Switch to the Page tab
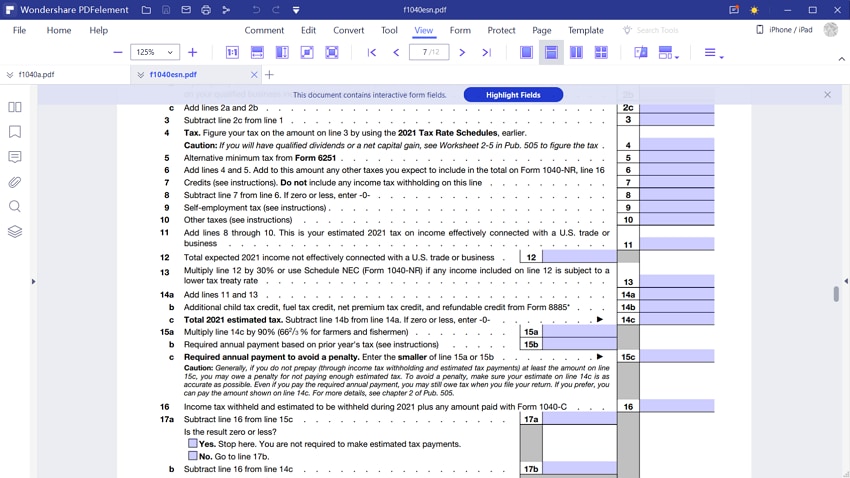 pos(542,30)
